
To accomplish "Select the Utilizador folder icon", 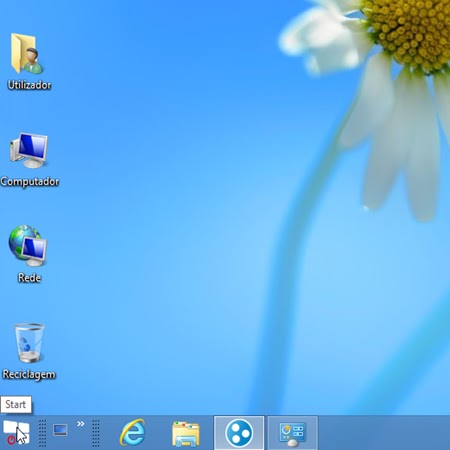I will [x=27, y=53].
